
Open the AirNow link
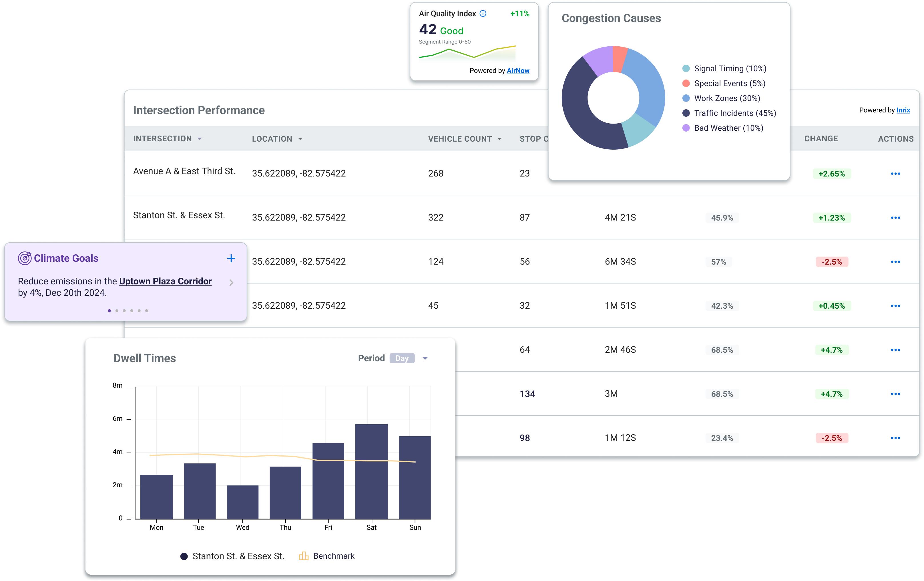(x=518, y=71)
